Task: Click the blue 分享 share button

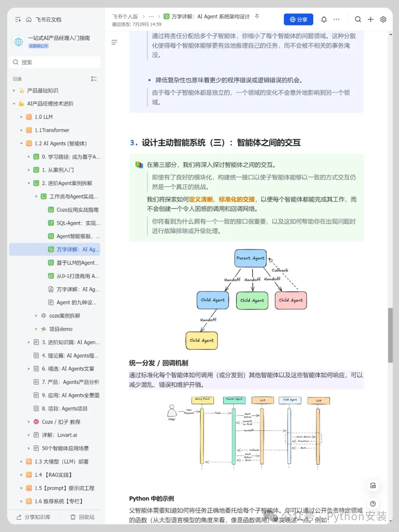Action: coord(299,19)
